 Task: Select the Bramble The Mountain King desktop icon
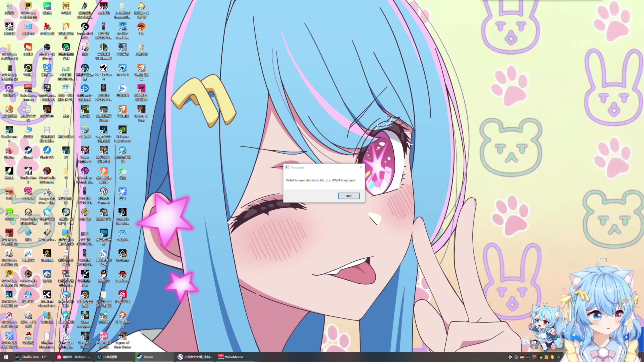coord(123,217)
